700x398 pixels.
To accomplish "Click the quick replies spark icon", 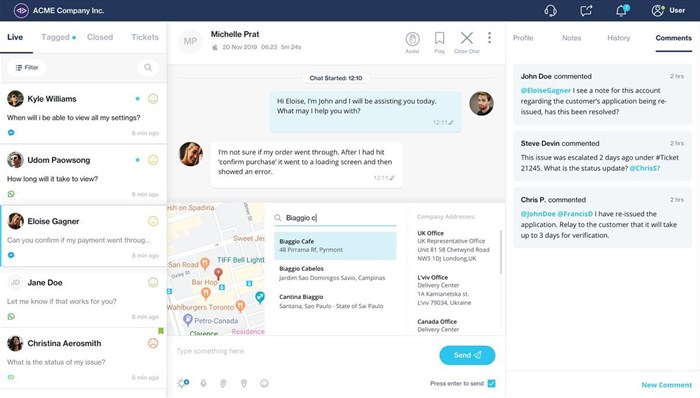I will (x=183, y=383).
